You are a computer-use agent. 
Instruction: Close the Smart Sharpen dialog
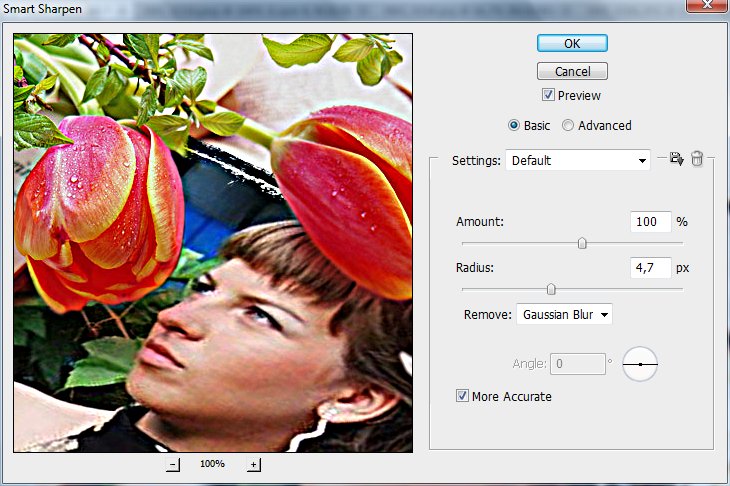(x=707, y=5)
